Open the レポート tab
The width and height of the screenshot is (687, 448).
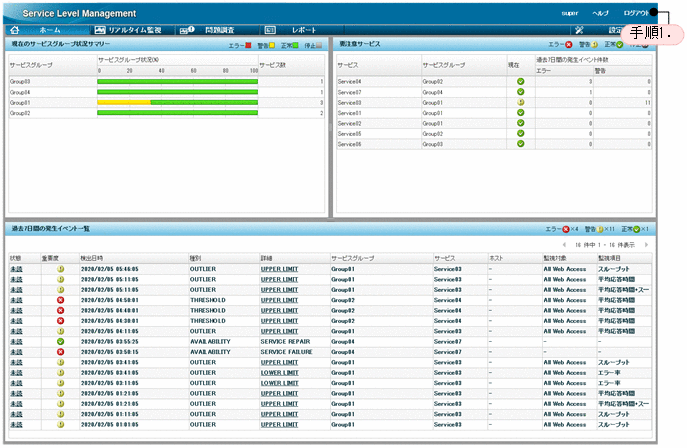(x=304, y=31)
